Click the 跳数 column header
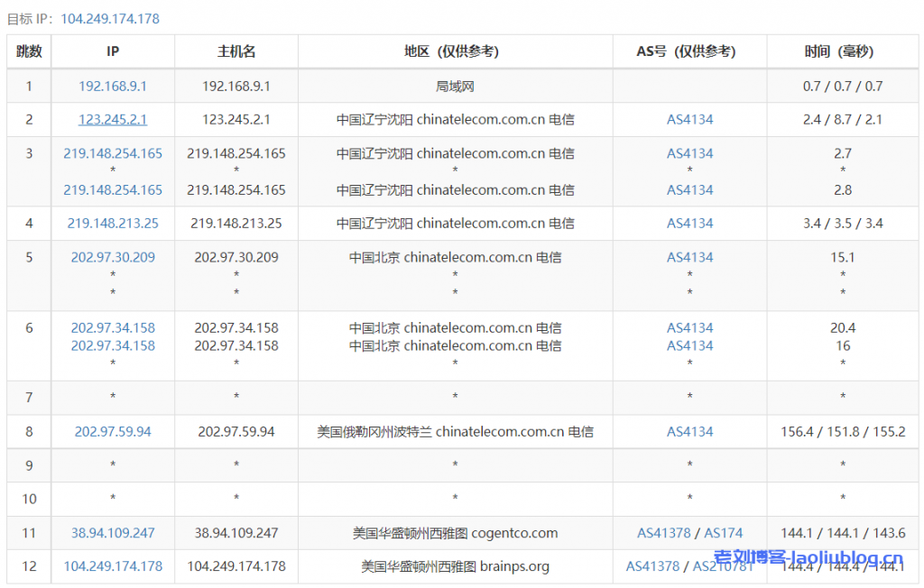The width and height of the screenshot is (924, 588). coord(28,51)
